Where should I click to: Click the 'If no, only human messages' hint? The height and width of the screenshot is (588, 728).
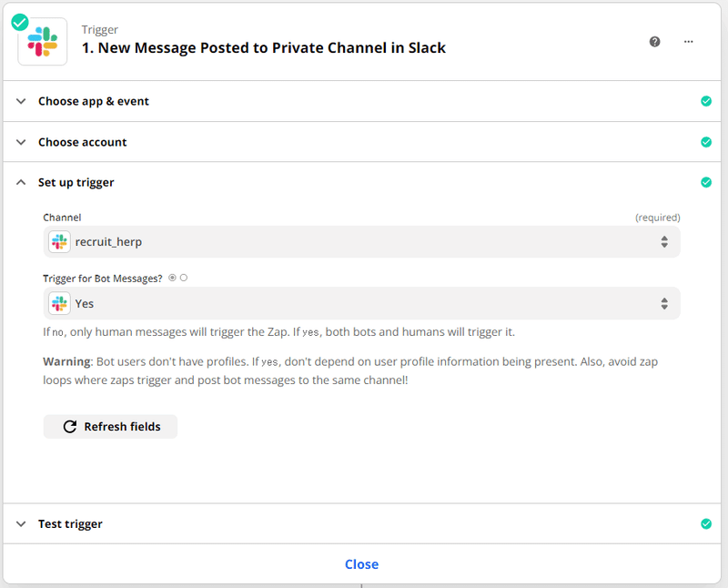[x=279, y=332]
